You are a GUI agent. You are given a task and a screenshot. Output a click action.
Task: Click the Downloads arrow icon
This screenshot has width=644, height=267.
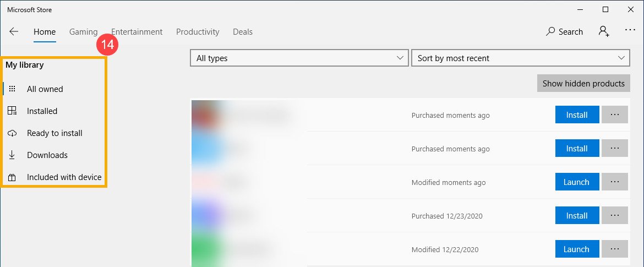coord(12,155)
